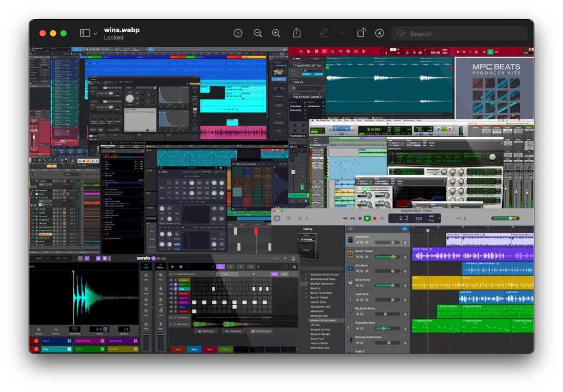Viewport: 563px width, 392px height.
Task: Zoom out using the magnifier minus icon
Action: tap(258, 33)
